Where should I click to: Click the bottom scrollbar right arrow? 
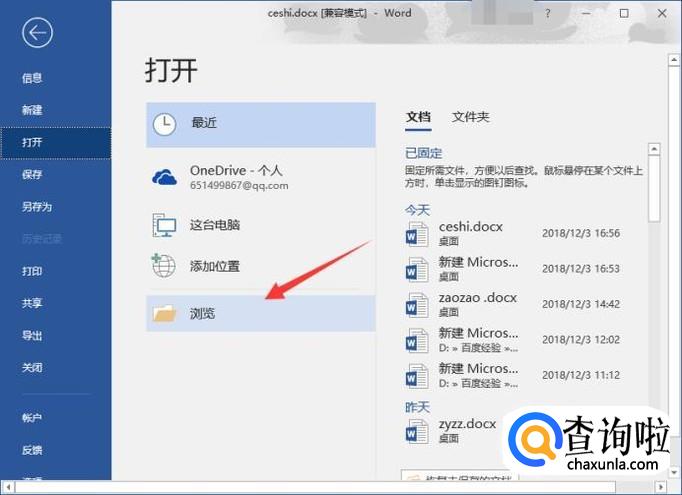tap(661, 486)
